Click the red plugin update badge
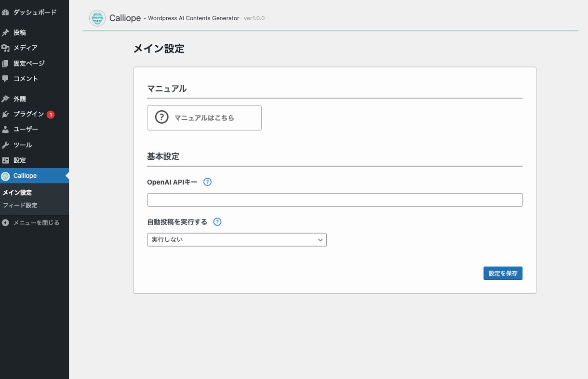The width and height of the screenshot is (588, 379). click(51, 115)
